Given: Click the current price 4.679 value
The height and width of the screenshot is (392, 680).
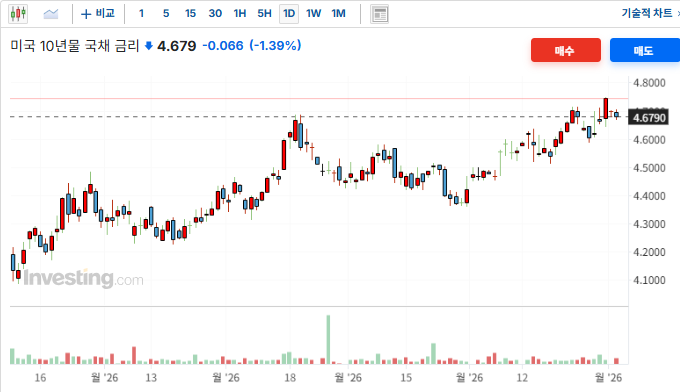Looking at the screenshot, I should click(177, 46).
